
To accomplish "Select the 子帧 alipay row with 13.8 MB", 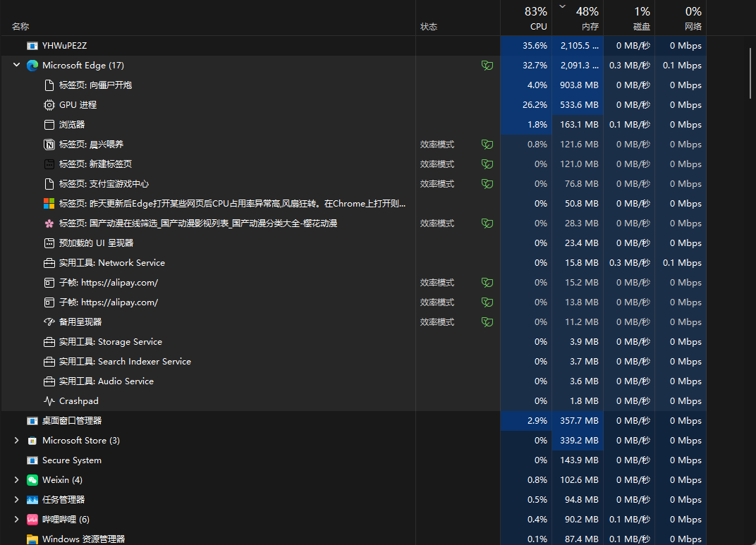I will [x=353, y=302].
